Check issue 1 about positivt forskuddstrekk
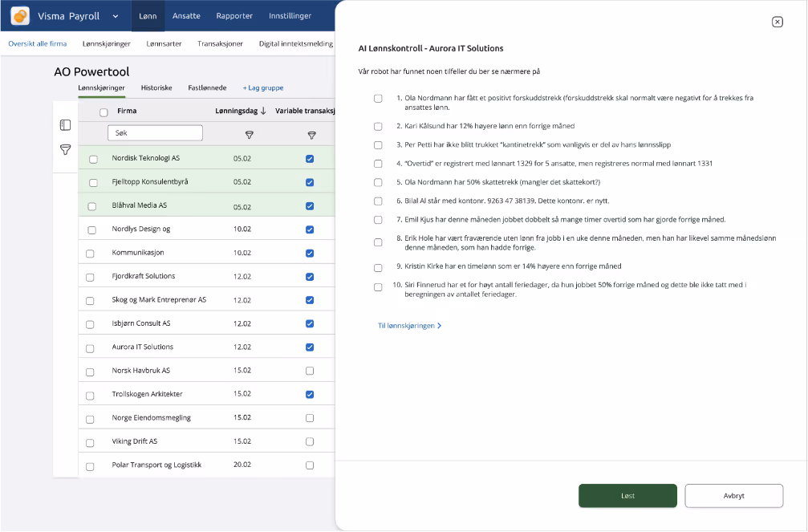This screenshot has height=532, width=808. (378, 99)
